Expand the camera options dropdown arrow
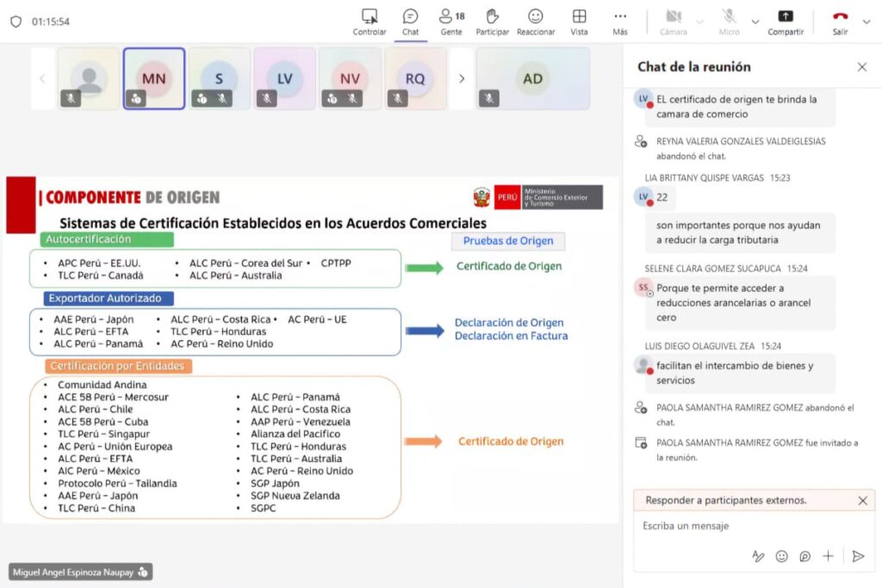 click(x=700, y=22)
